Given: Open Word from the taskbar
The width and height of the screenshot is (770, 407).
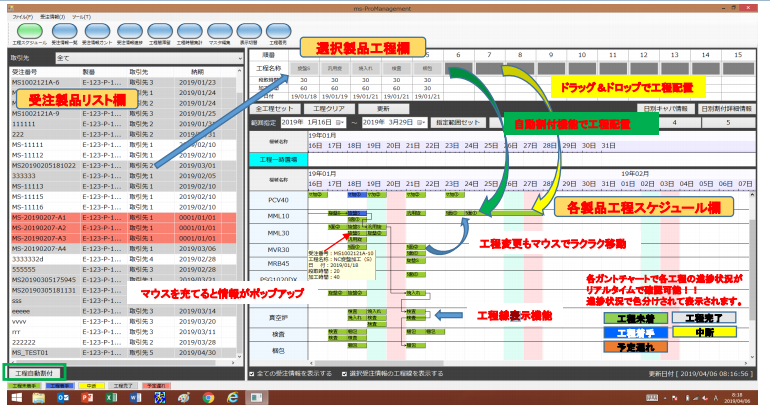Looking at the screenshot, I should [136, 397].
